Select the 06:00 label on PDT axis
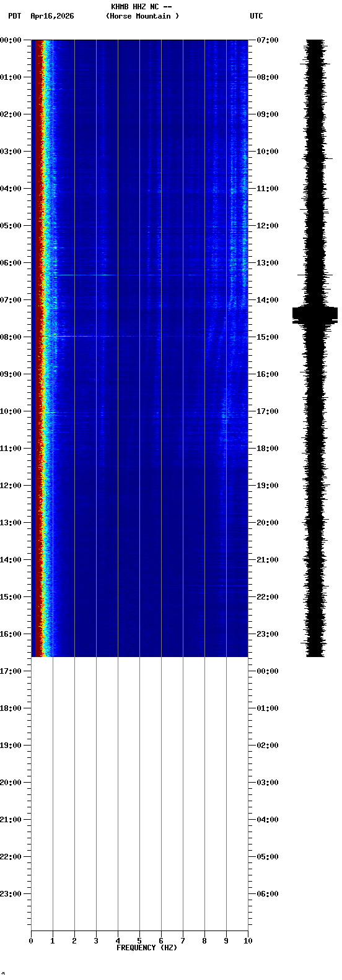 (x=11, y=263)
